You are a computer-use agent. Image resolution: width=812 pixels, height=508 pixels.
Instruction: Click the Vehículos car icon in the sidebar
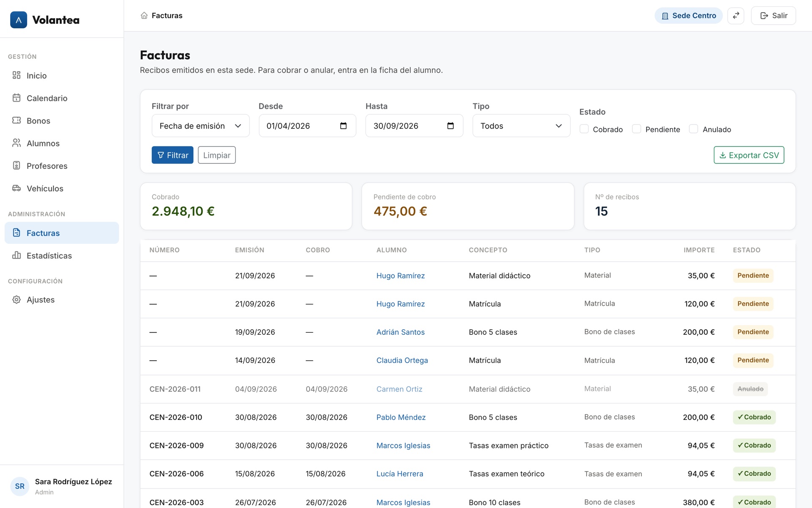[16, 188]
